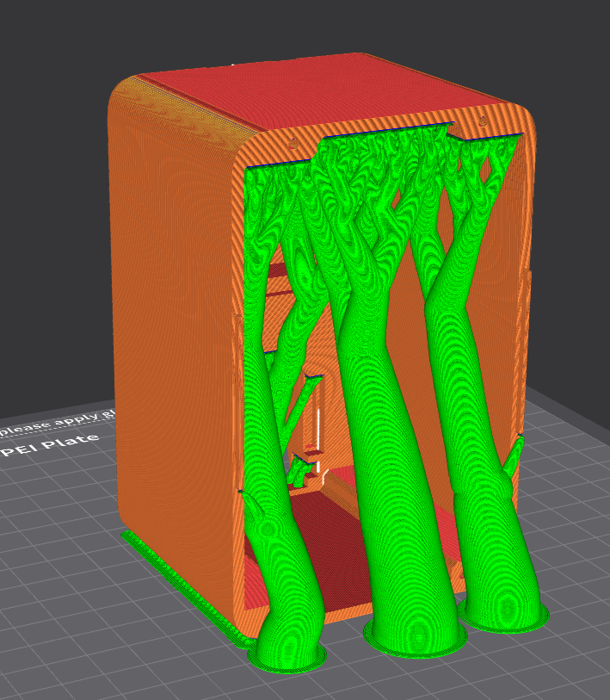The image size is (610, 700).
Task: Click the rightmost tree support's circular base
Action: [503, 615]
